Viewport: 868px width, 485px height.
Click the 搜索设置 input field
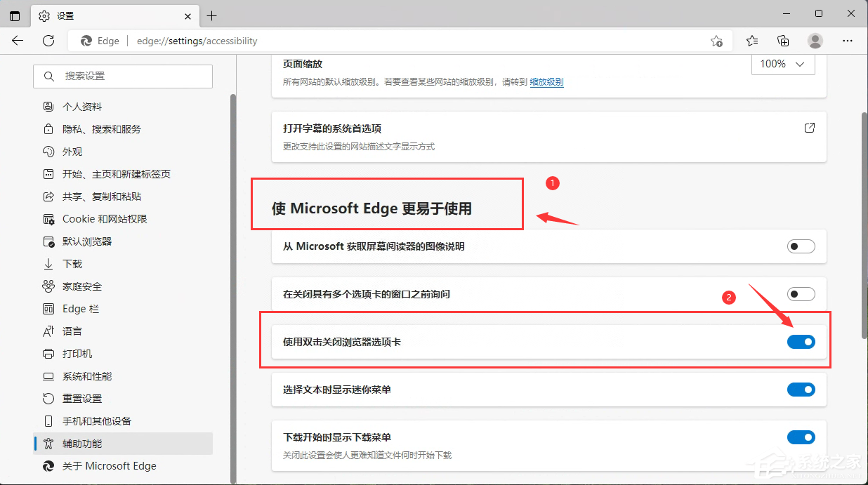tap(123, 76)
